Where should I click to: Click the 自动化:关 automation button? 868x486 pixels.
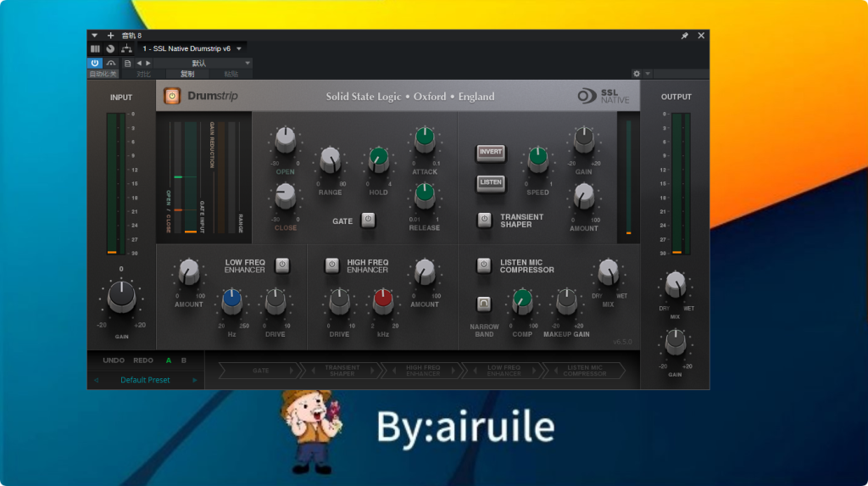(103, 74)
